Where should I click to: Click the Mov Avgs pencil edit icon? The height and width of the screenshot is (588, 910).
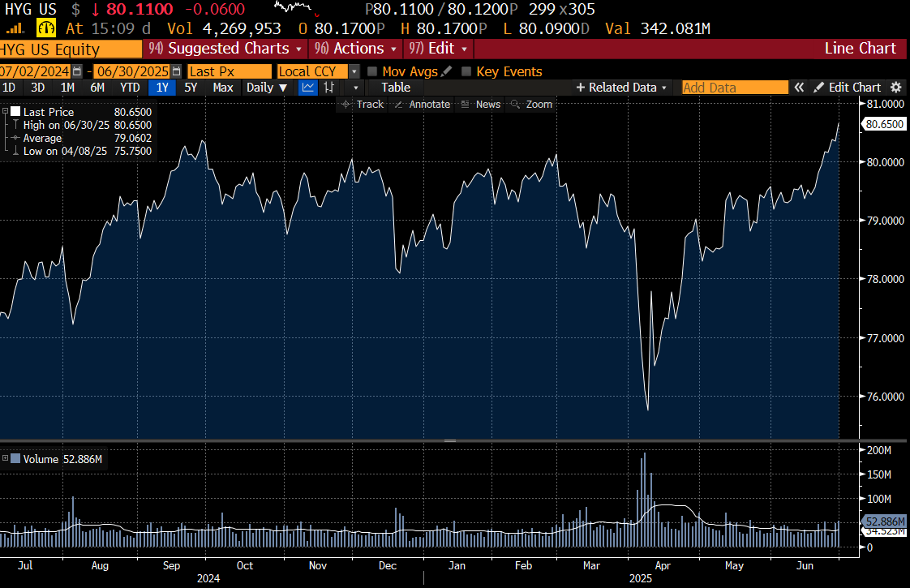click(x=446, y=71)
